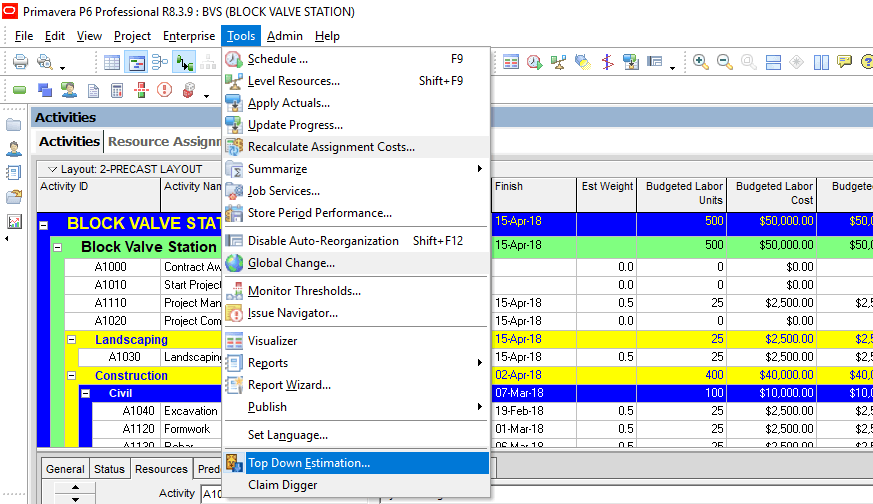Viewport: 873px width, 504px height.
Task: Open the Edit menu
Action: pyautogui.click(x=55, y=36)
